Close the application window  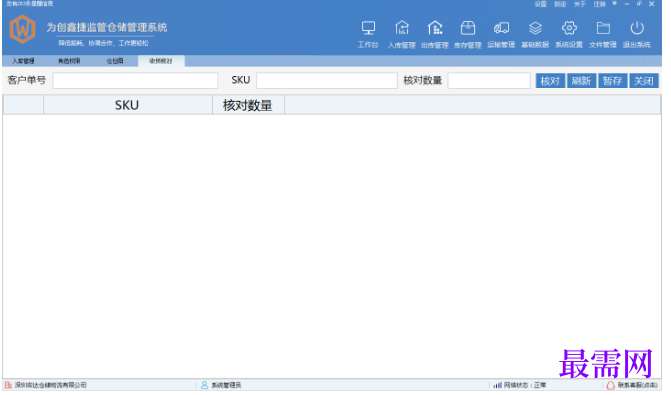[652, 4]
